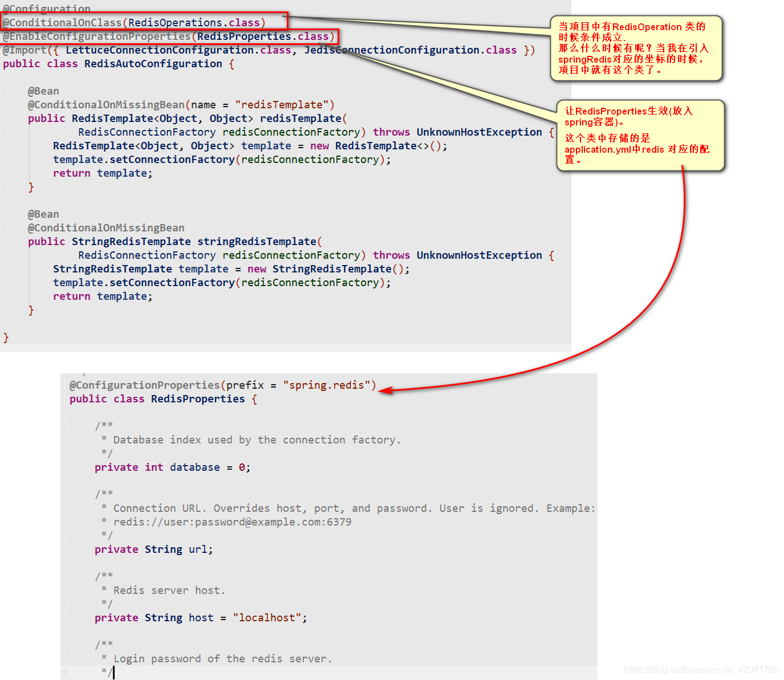Click the "spring.redis" prefix string
This screenshot has height=680, width=784.
(x=326, y=385)
